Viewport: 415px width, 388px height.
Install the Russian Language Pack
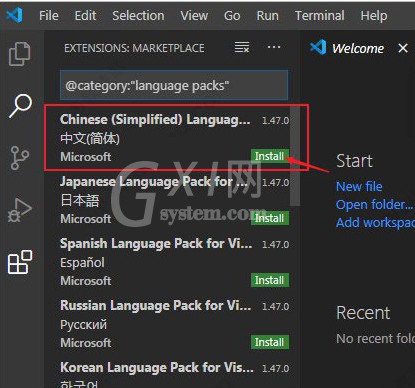click(270, 342)
